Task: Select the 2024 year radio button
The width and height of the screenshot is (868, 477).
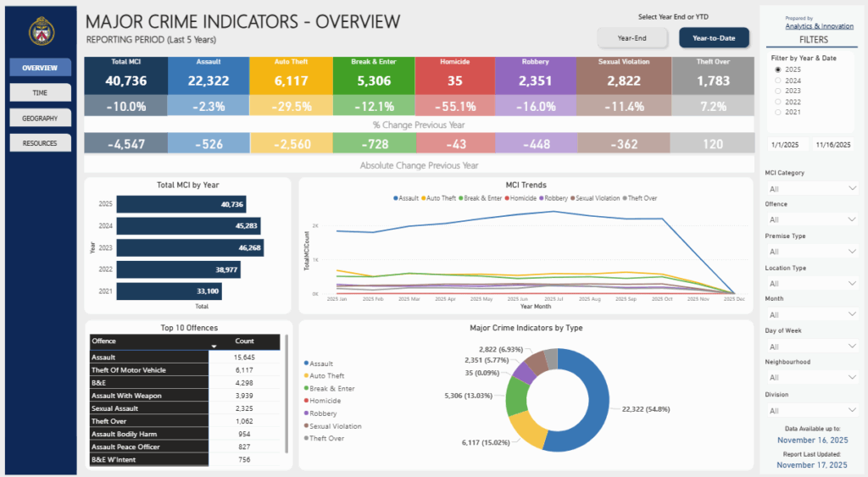Action: pyautogui.click(x=778, y=80)
